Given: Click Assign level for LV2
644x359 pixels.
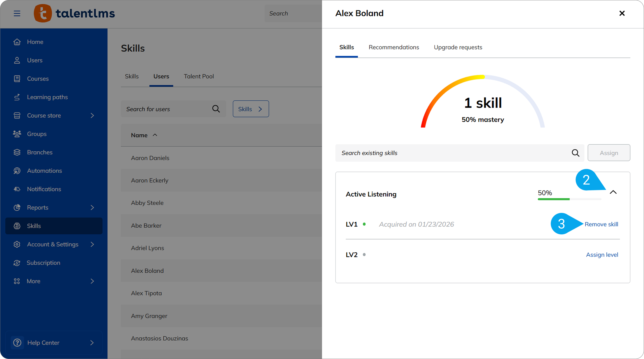Looking at the screenshot, I should tap(602, 255).
